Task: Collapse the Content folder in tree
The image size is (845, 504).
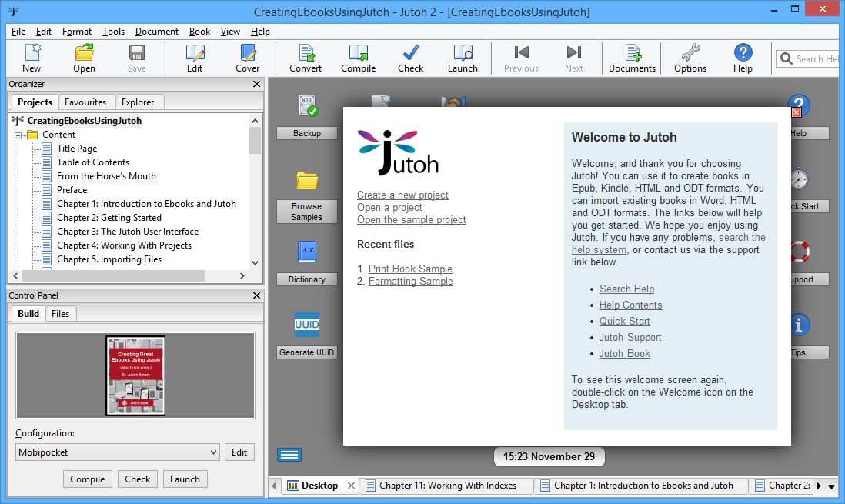Action: 18,135
